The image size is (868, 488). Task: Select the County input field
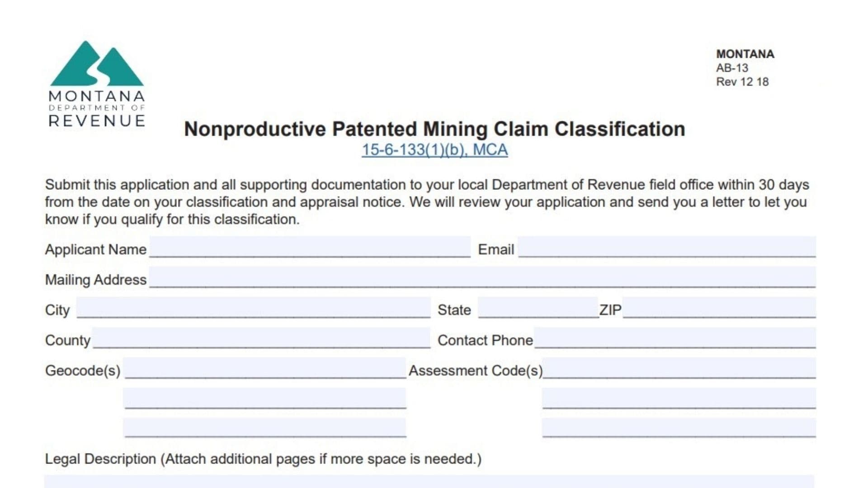pos(261,338)
